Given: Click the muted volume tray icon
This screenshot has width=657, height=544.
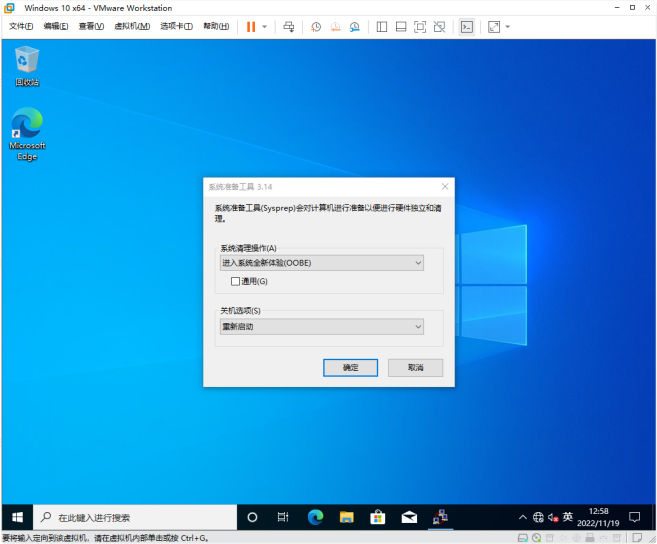Looking at the screenshot, I should click(x=553, y=518).
